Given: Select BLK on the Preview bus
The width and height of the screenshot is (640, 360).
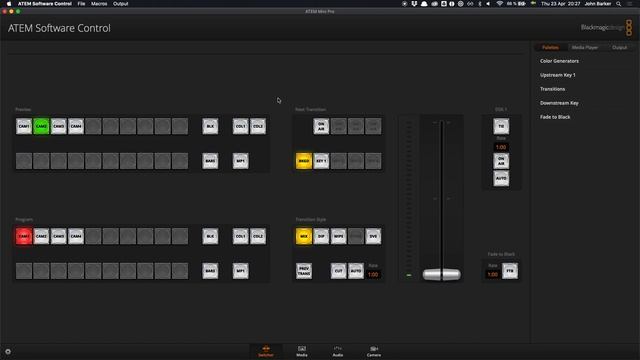Looking at the screenshot, I should (x=210, y=126).
